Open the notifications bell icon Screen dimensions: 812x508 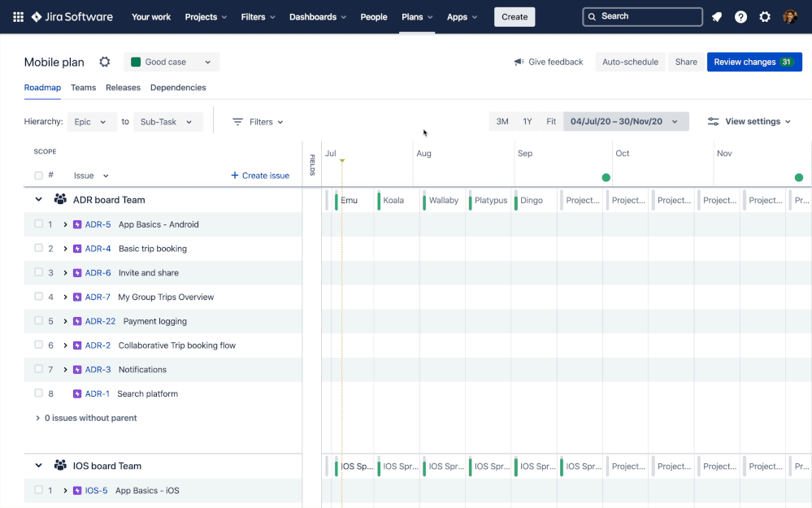[x=717, y=17]
